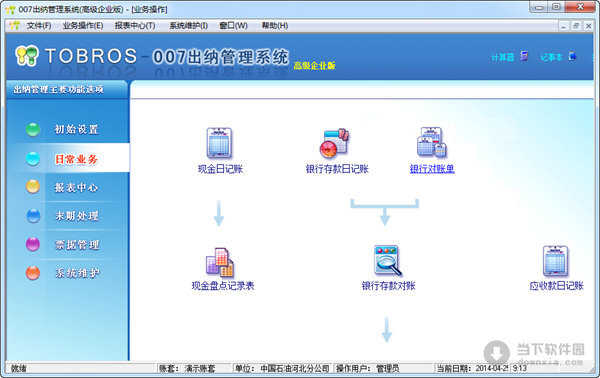Open the 银行存款对账 magnifier icon
This screenshot has width=600, height=378.
[x=388, y=261]
